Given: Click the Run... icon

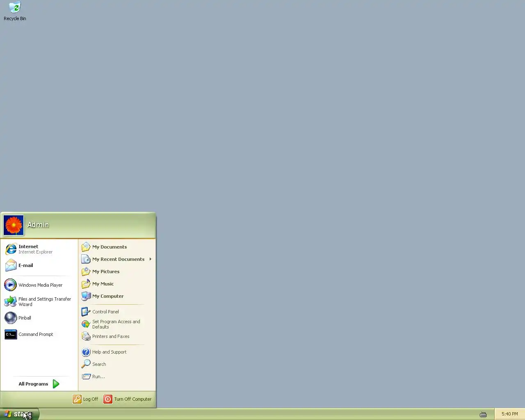Looking at the screenshot, I should pyautogui.click(x=86, y=377).
